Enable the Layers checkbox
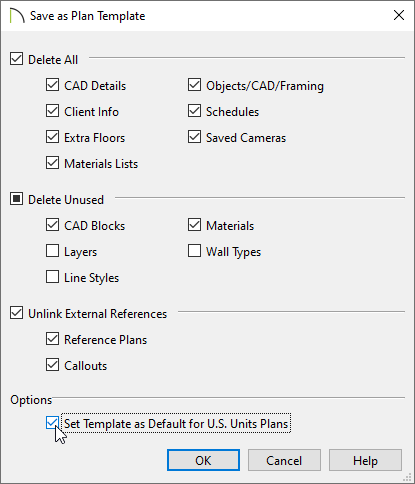The width and height of the screenshot is (415, 484). (x=52, y=251)
